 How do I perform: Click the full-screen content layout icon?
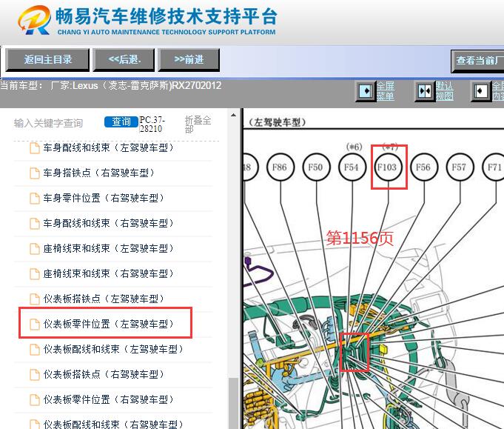(x=481, y=91)
